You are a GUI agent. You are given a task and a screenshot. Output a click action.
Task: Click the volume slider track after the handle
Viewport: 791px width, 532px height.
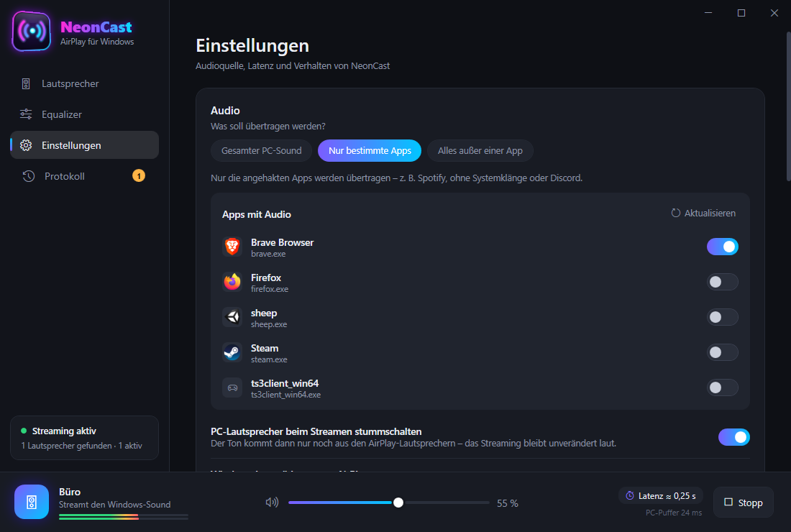[447, 503]
